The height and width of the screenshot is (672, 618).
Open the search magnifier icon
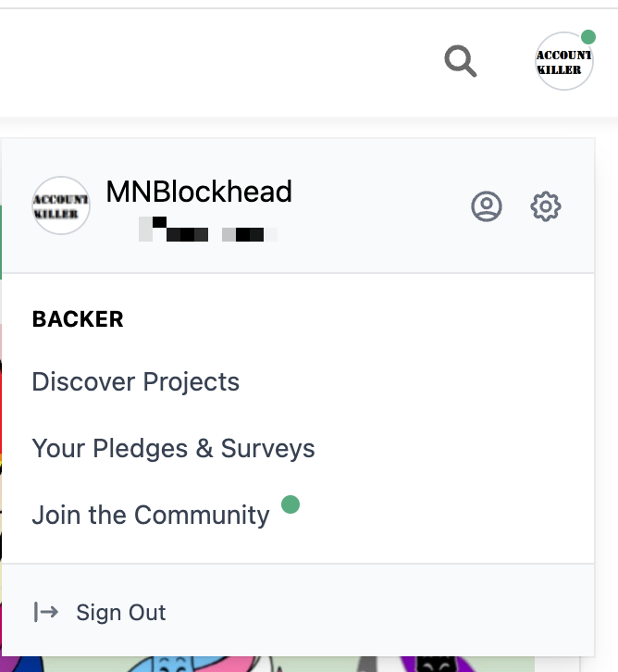tap(461, 61)
